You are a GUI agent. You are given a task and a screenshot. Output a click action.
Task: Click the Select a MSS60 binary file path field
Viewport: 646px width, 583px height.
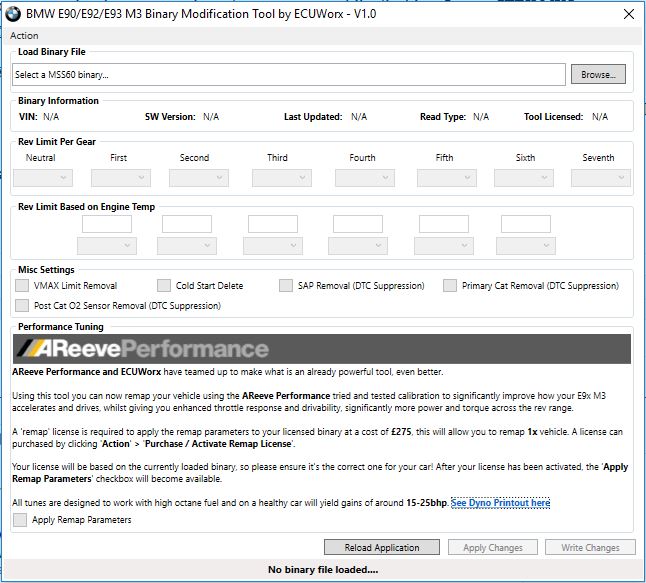(x=289, y=75)
